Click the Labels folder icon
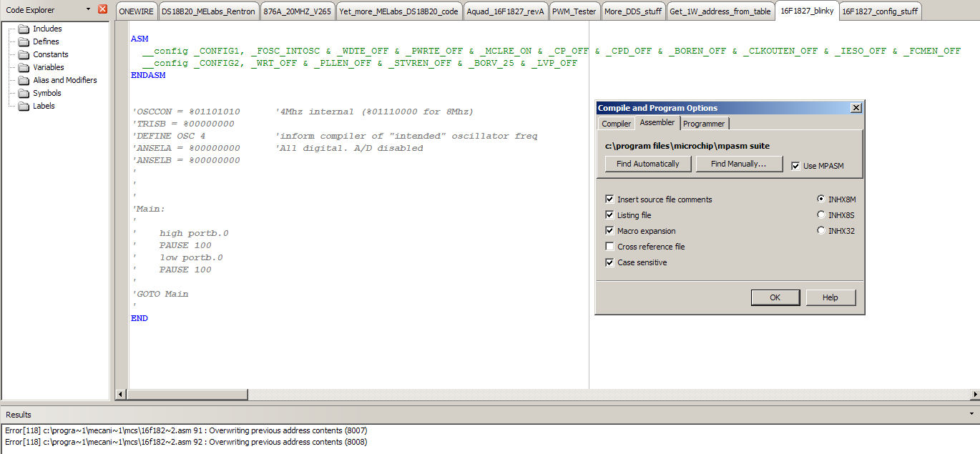 (x=24, y=106)
